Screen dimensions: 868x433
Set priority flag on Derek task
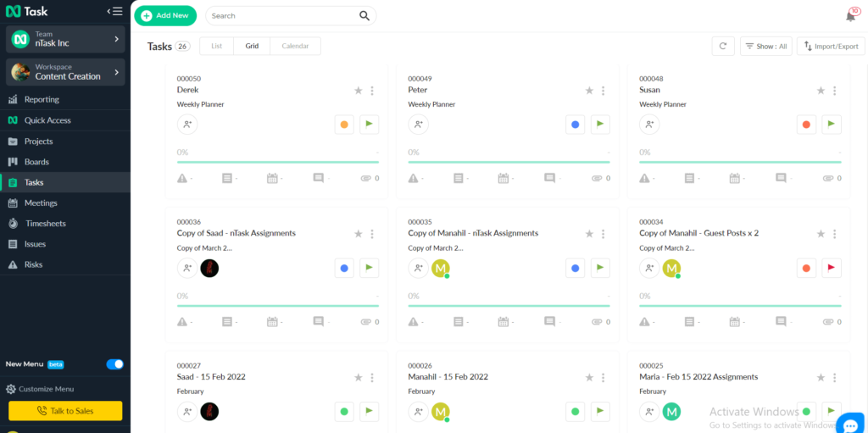pos(370,125)
